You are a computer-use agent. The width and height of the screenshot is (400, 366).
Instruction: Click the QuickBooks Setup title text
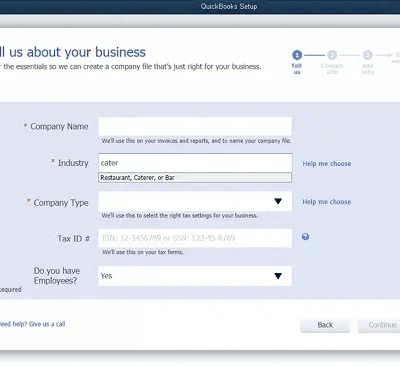coord(229,6)
